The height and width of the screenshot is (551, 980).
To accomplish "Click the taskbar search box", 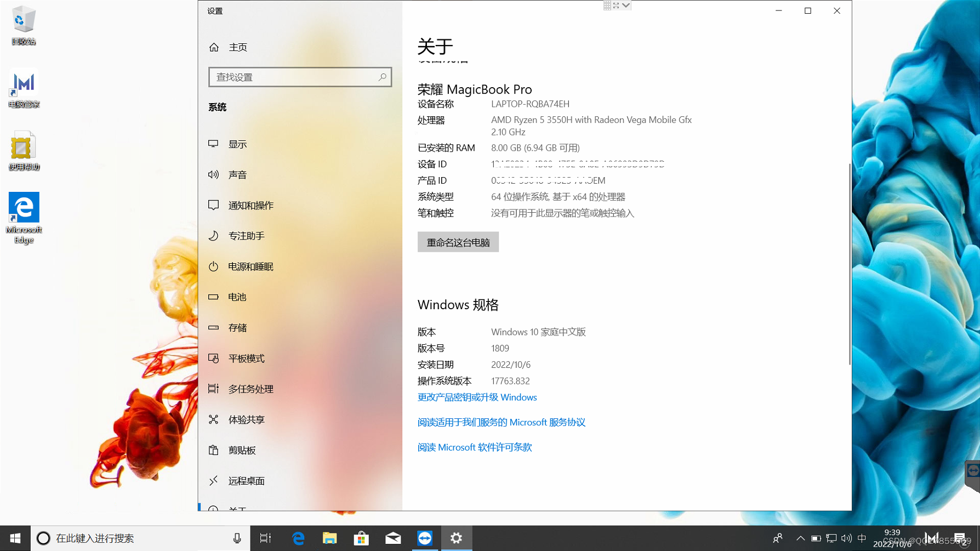I will tap(140, 538).
